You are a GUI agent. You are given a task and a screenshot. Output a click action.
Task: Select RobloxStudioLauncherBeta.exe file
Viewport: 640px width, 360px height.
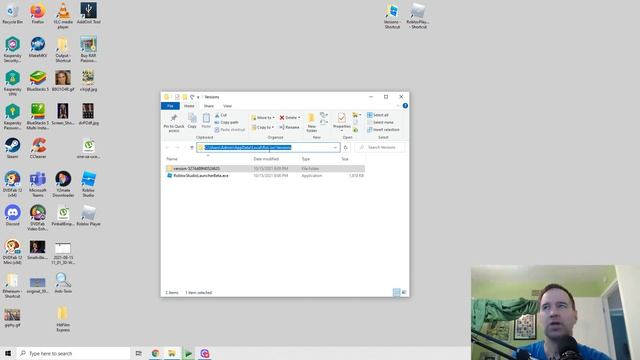265,176
